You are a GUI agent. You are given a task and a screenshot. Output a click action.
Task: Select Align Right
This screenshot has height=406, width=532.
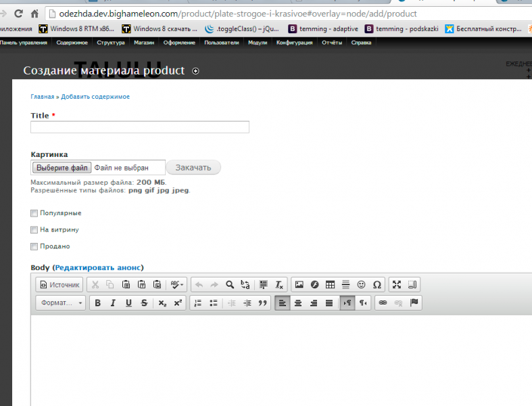(314, 302)
